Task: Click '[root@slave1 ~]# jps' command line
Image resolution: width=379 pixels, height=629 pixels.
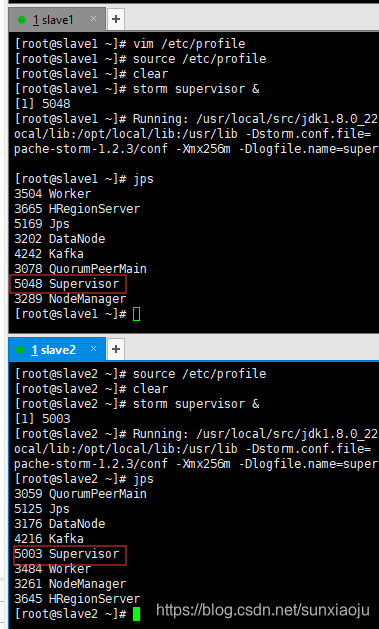Action: 84,179
